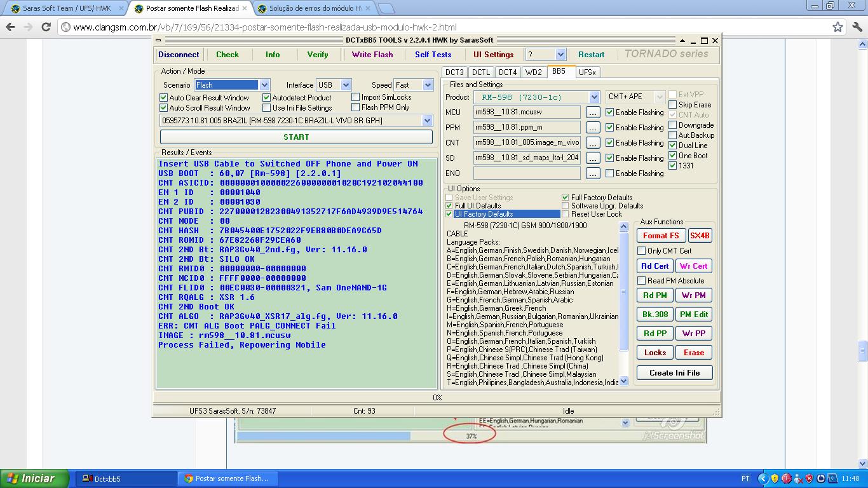
Task: Click the Disconnect button
Action: [179, 55]
